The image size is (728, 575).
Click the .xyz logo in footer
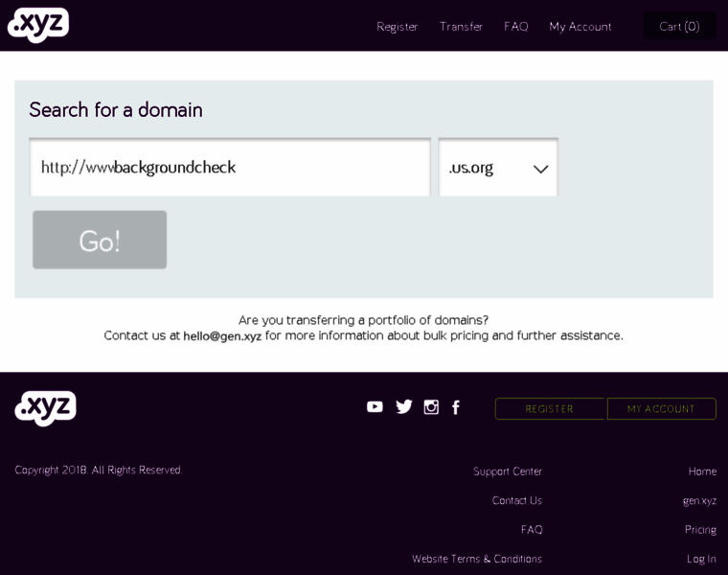(x=45, y=407)
